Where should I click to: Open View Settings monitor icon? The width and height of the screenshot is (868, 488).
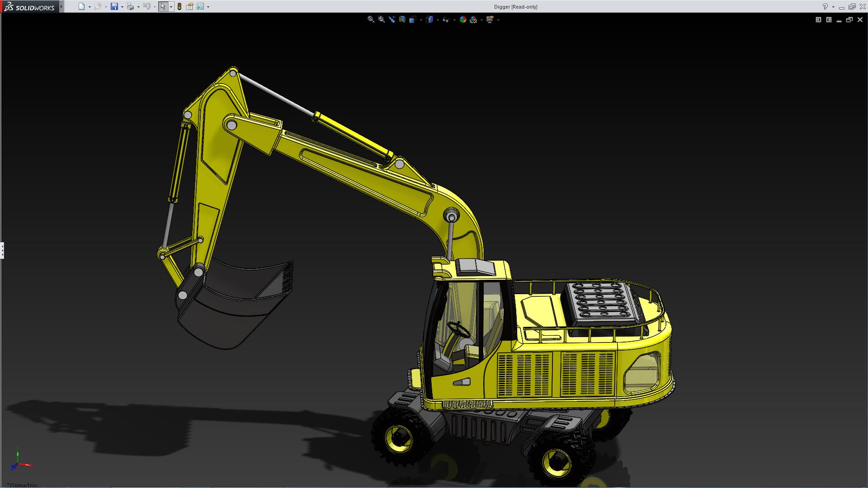(490, 19)
